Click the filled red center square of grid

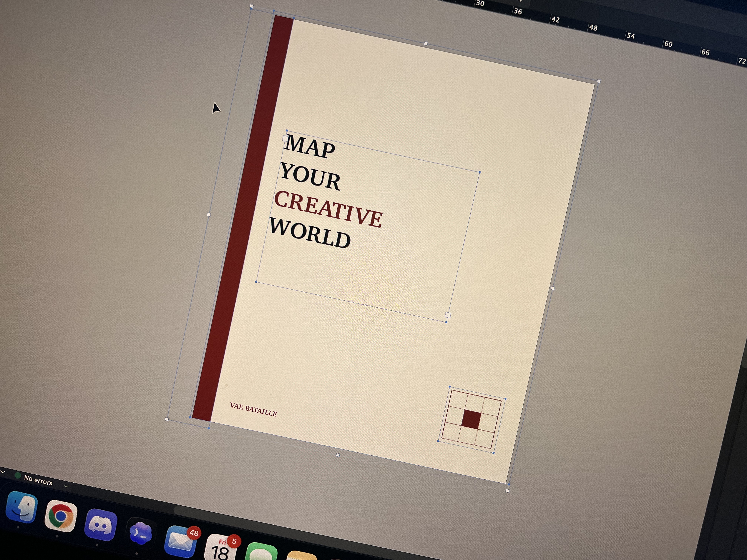[471, 420]
